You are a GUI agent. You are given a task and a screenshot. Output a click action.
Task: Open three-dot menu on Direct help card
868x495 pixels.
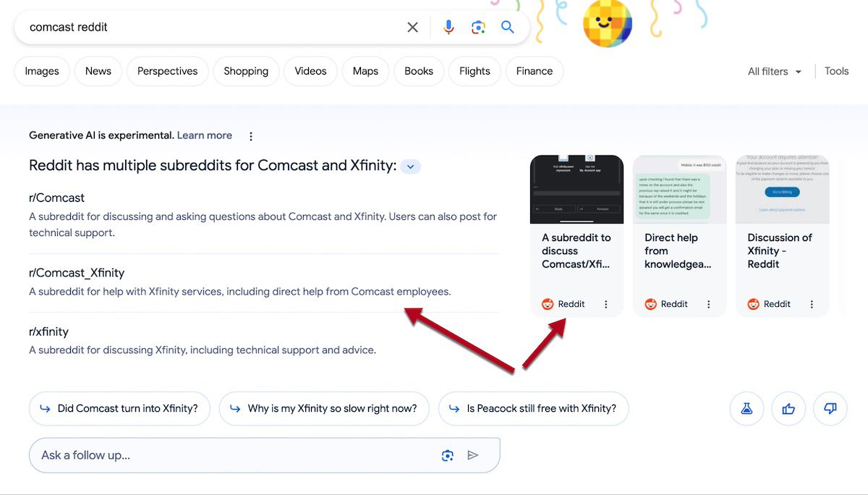(709, 305)
